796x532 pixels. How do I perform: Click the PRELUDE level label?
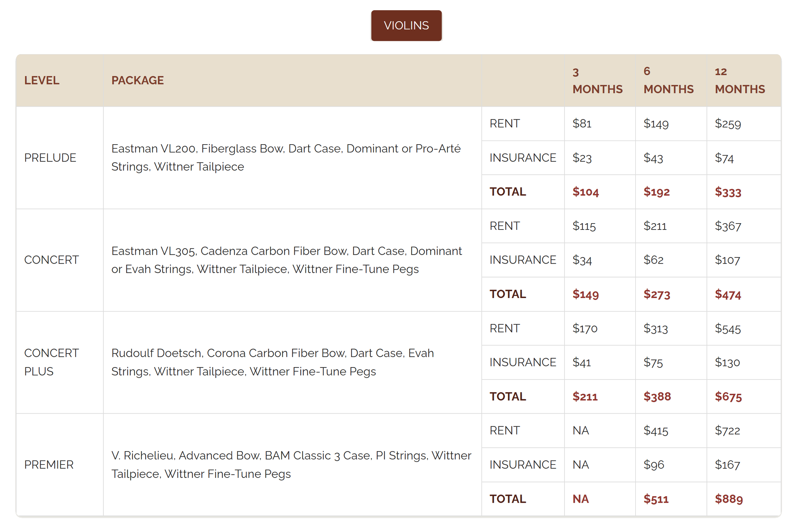point(50,157)
